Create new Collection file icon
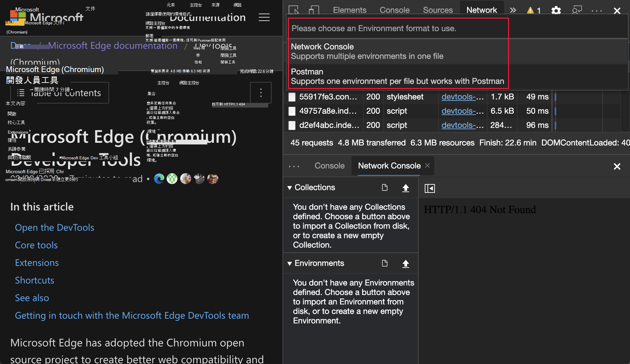 coord(385,188)
